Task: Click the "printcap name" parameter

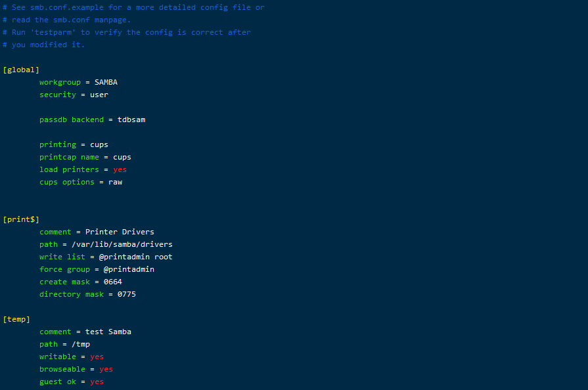Action: point(69,157)
